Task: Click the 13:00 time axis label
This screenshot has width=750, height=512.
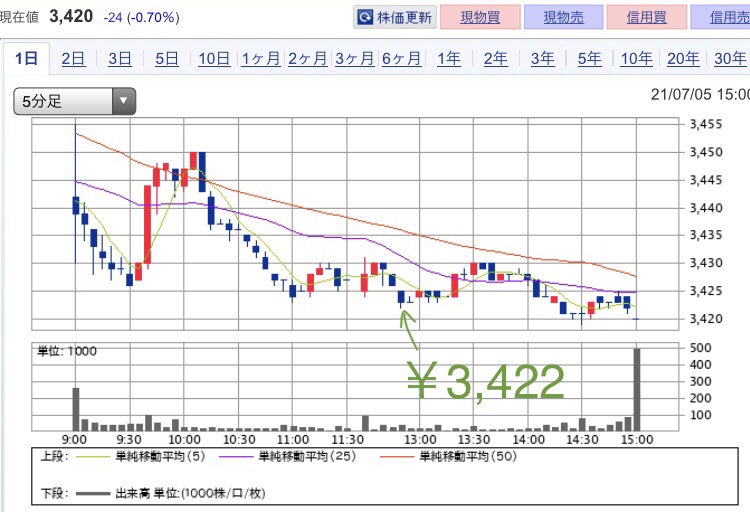Action: (420, 439)
